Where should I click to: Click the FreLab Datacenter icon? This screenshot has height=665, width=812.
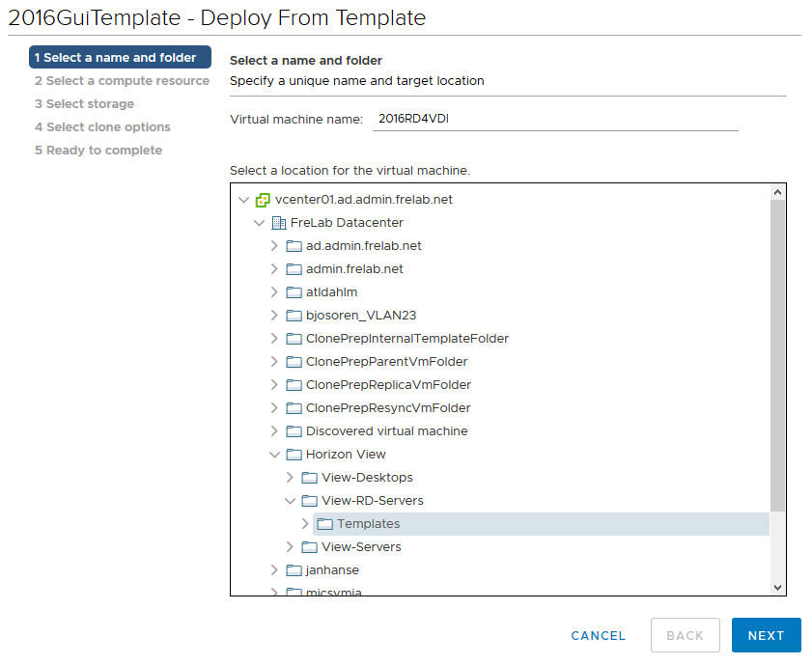[278, 223]
